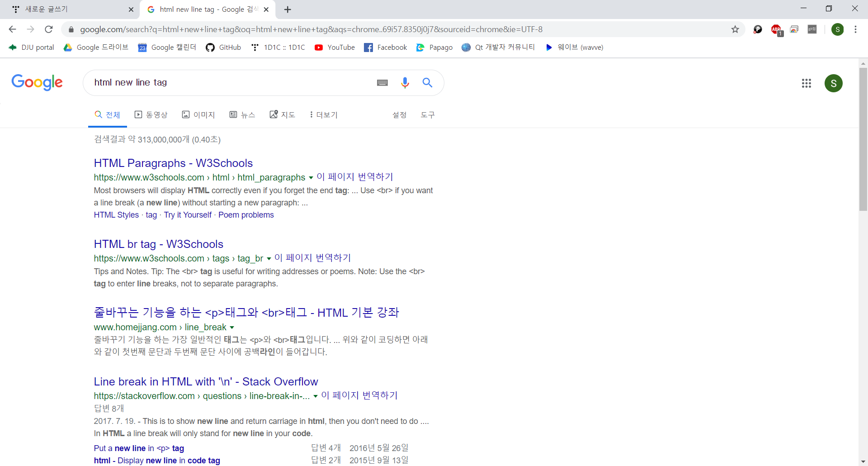
Task: Open the AdBlock extension icon
Action: click(776, 30)
